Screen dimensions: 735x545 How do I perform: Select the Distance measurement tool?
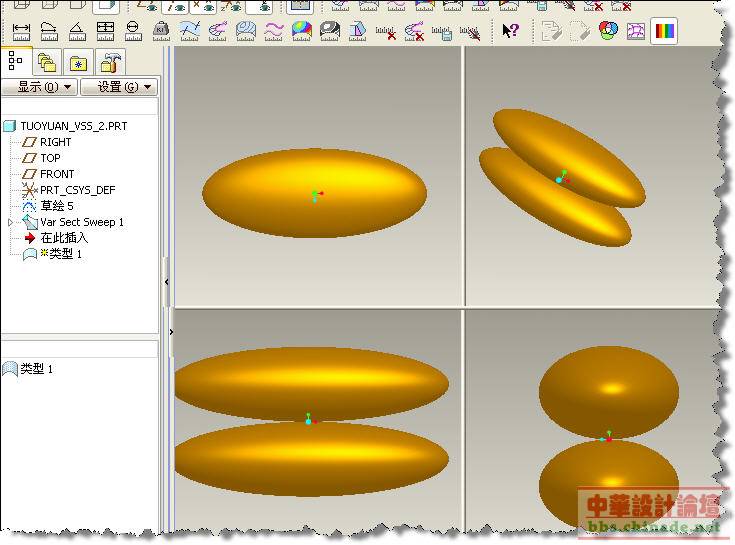(x=21, y=31)
